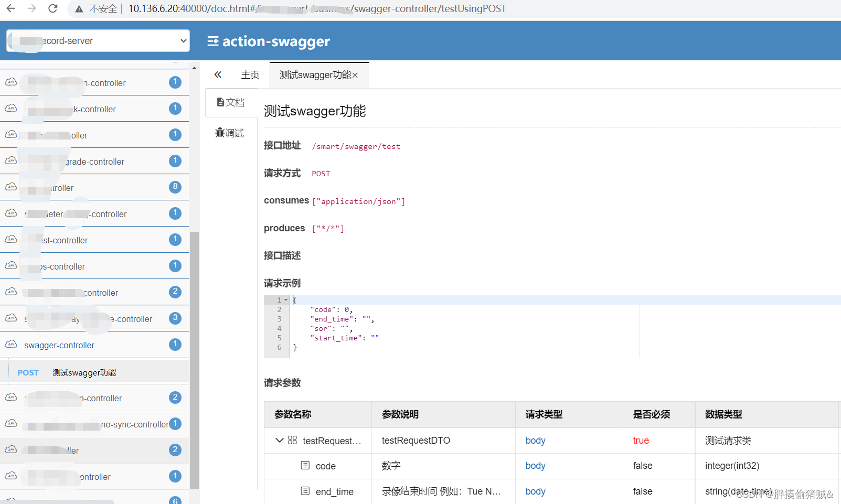Collapse tabs with double-left chevron
The width and height of the screenshot is (841, 504).
218,75
